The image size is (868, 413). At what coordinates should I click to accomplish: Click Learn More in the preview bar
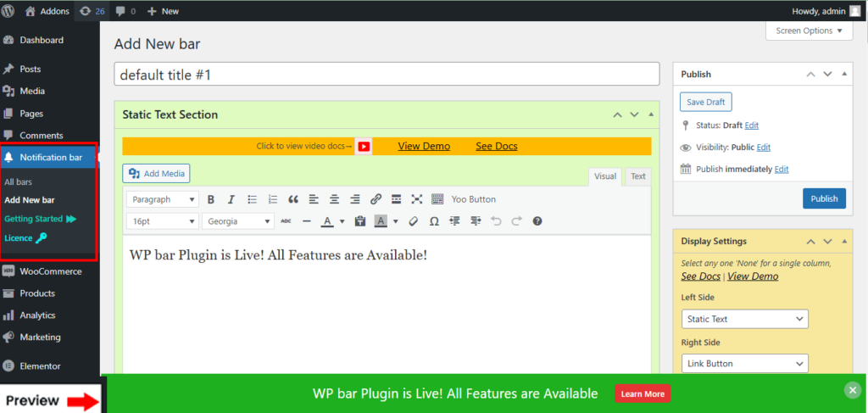pyautogui.click(x=643, y=393)
